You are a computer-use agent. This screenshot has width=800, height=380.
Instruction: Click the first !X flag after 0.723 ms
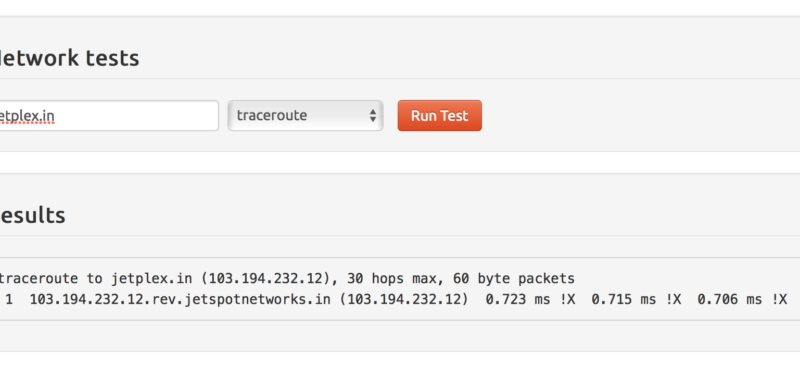tap(567, 299)
